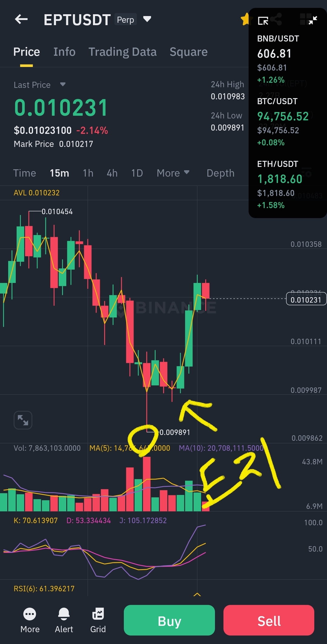Screen dimensions: 327x644
Task: Expand the Last Price dropdown
Action: coord(63,84)
